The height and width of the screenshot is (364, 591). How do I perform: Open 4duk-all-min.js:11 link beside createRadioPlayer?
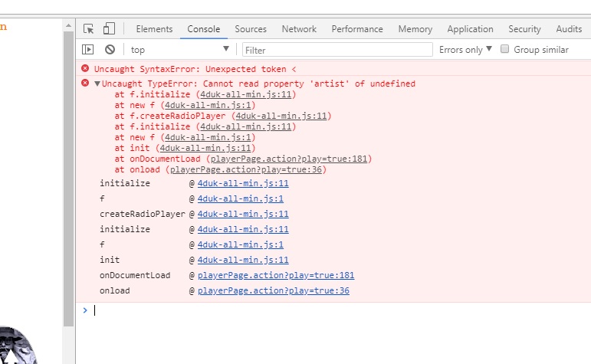[x=243, y=214]
